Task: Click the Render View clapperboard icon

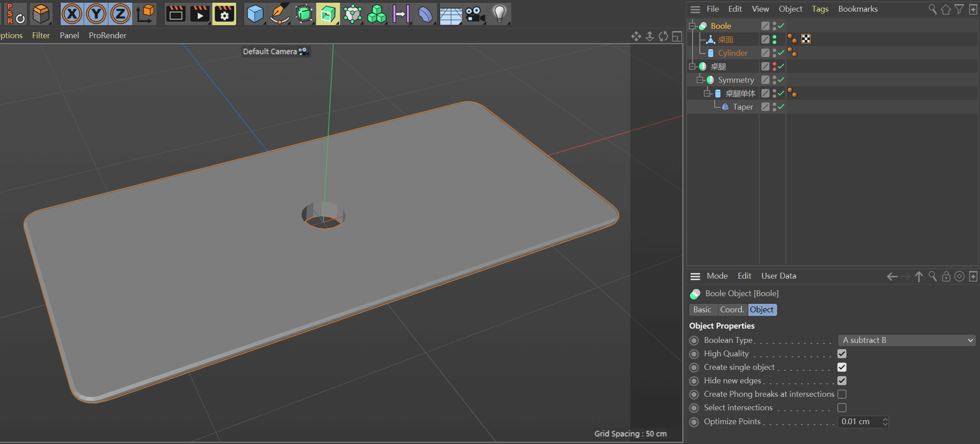Action: 176,14
